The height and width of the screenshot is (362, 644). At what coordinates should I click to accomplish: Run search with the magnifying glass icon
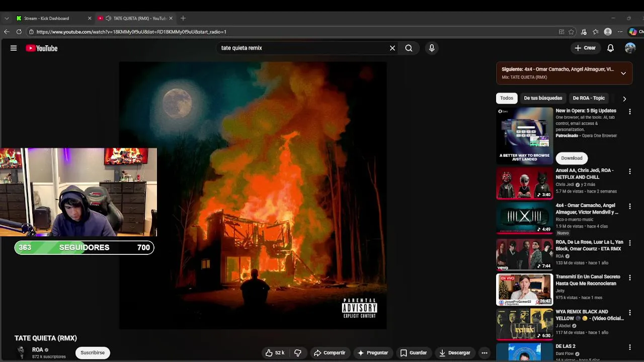tap(409, 48)
